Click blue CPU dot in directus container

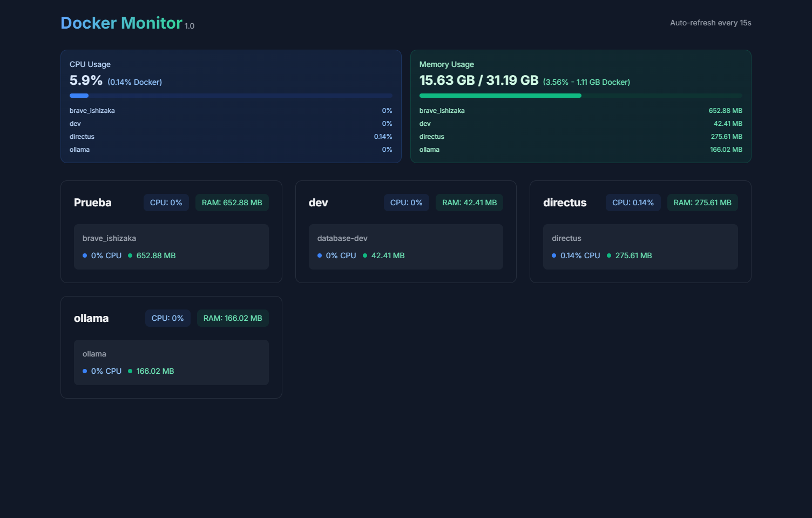[554, 255]
